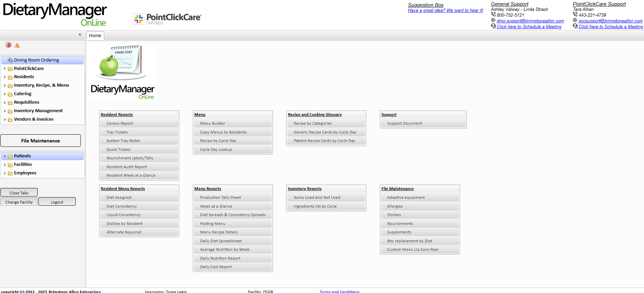This screenshot has height=293, width=644.
Task: Open Tray Tickets report
Action: 139,132
